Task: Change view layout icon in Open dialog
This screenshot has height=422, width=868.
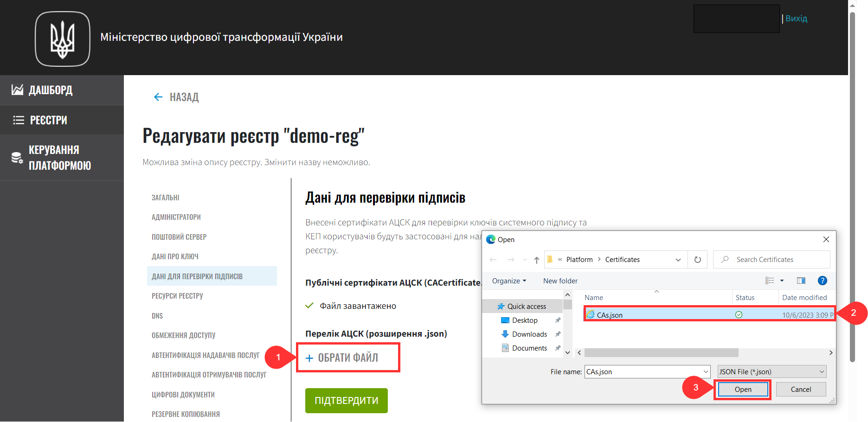Action: [x=770, y=281]
